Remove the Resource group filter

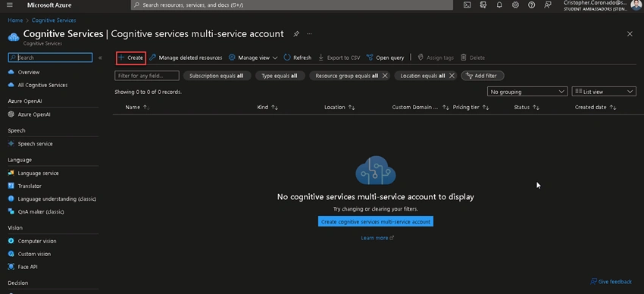pyautogui.click(x=385, y=76)
